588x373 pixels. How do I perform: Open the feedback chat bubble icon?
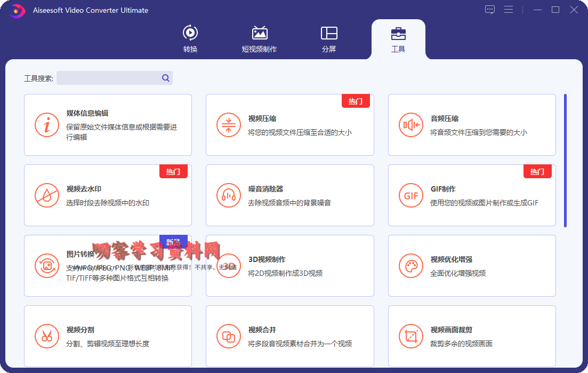coord(490,10)
